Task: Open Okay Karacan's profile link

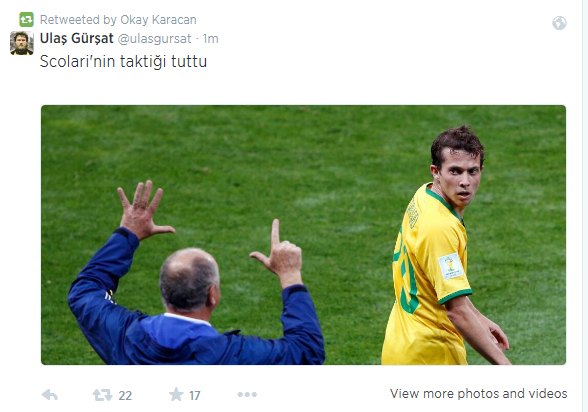Action: click(x=158, y=19)
